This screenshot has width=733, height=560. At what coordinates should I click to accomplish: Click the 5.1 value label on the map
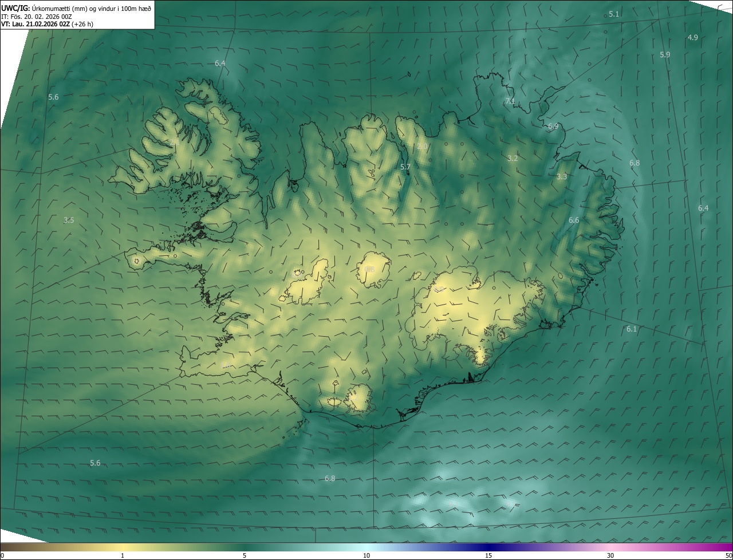tap(614, 14)
